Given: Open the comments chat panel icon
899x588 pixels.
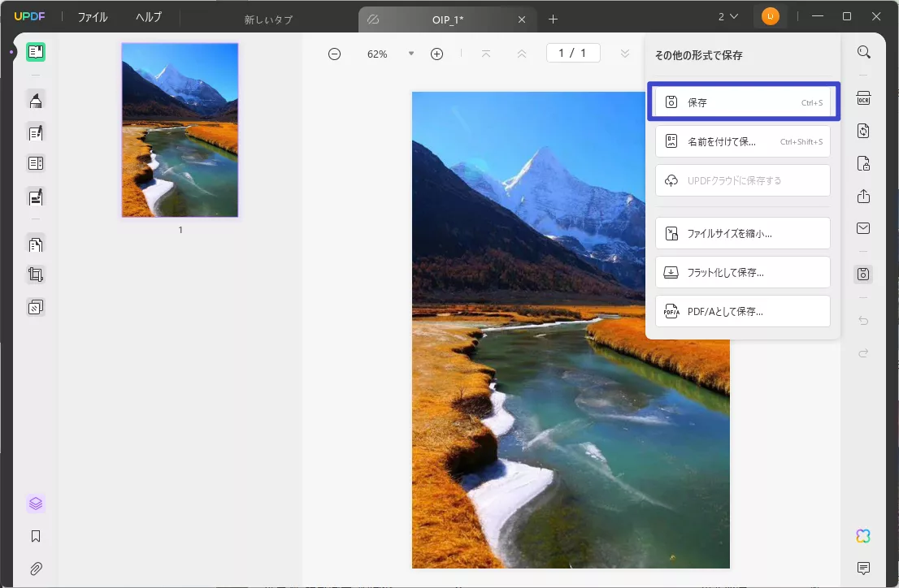Looking at the screenshot, I should (x=863, y=568).
